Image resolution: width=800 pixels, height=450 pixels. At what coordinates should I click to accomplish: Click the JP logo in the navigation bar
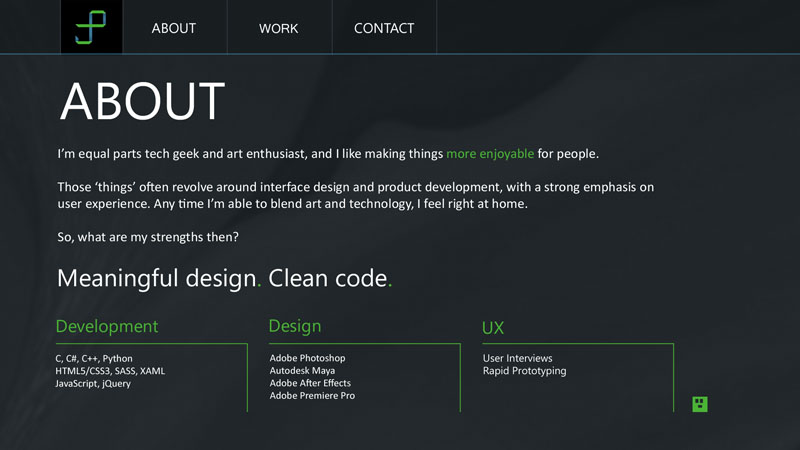91,27
